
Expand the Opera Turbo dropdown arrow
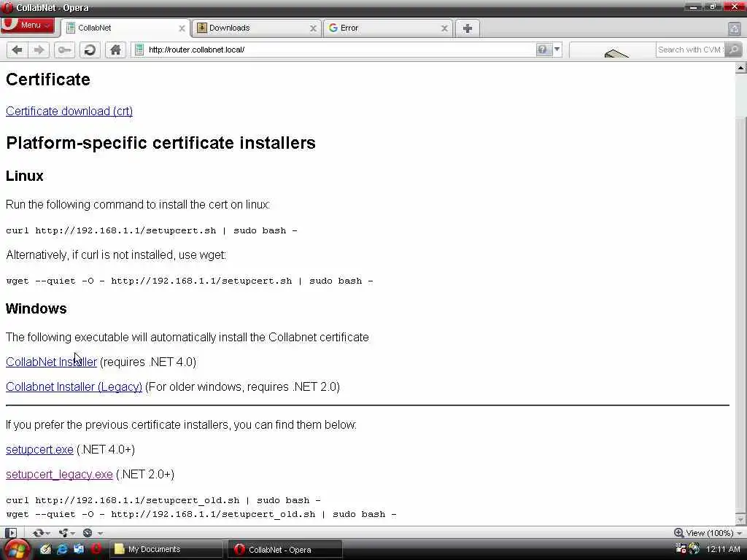[100, 533]
